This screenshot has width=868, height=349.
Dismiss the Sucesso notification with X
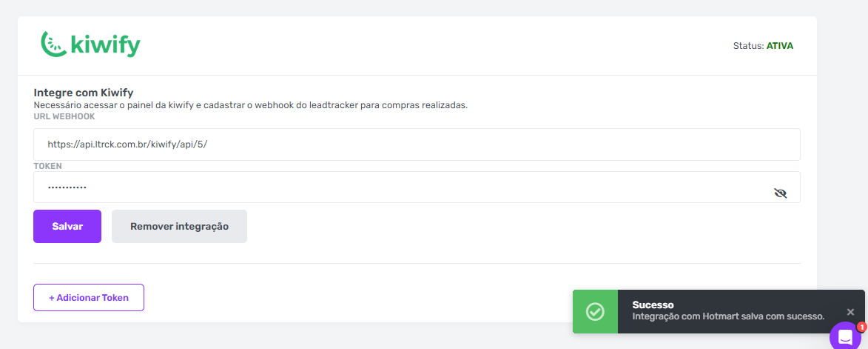pyautogui.click(x=851, y=312)
